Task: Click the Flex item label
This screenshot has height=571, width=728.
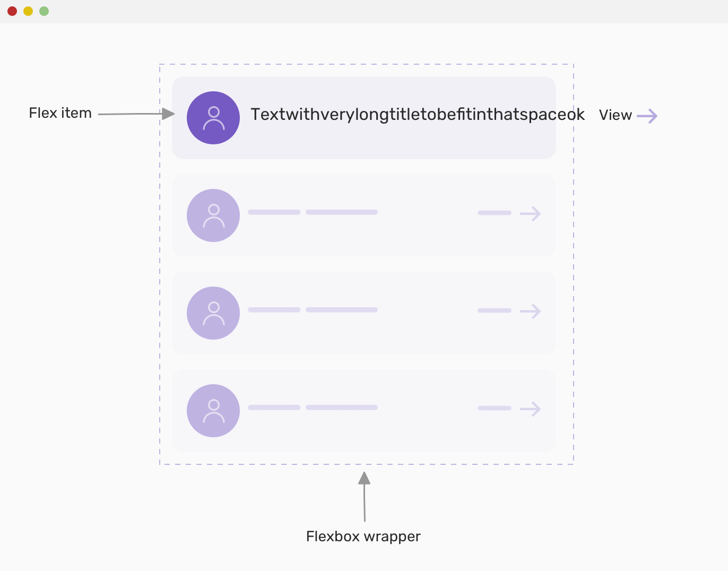Action: pyautogui.click(x=60, y=113)
